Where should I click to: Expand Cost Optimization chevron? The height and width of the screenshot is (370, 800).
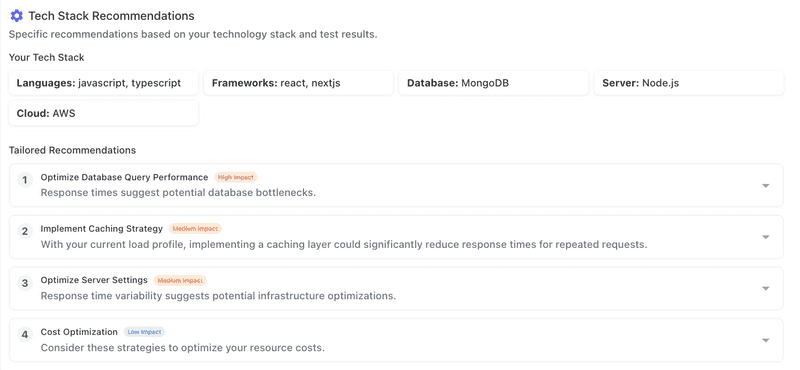[765, 340]
